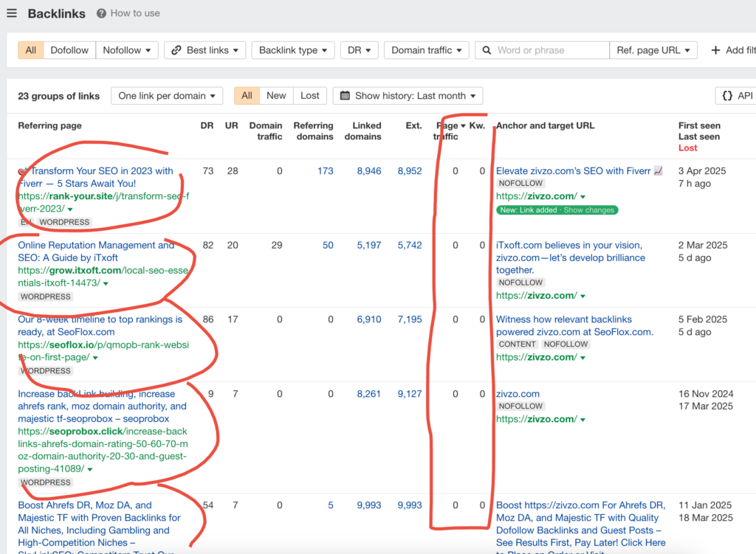Open the hamburger menu icon

(12, 13)
